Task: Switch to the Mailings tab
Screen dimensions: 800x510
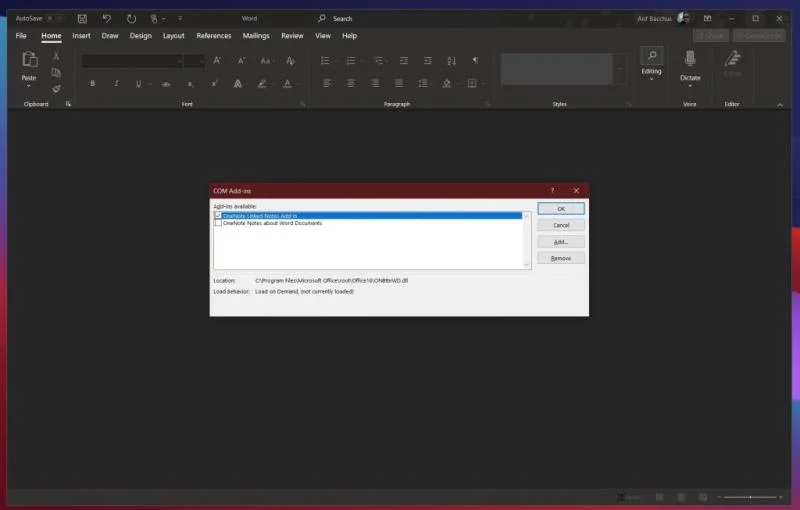Action: (256, 36)
